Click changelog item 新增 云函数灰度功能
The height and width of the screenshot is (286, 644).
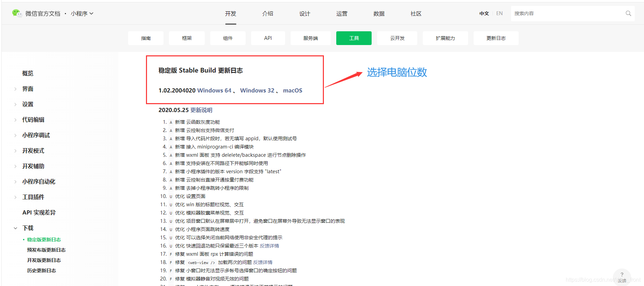tap(197, 122)
